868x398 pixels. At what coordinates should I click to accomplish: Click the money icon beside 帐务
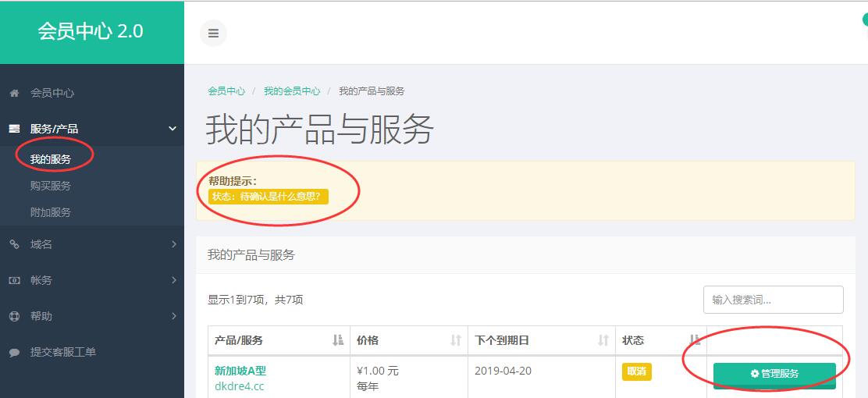[14, 281]
